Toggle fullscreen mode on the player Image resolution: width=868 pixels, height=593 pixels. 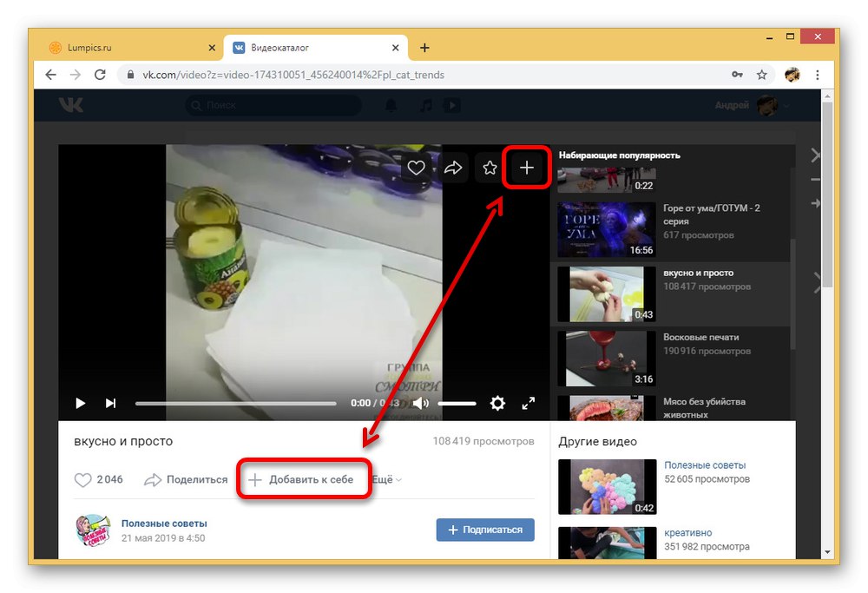coord(529,403)
